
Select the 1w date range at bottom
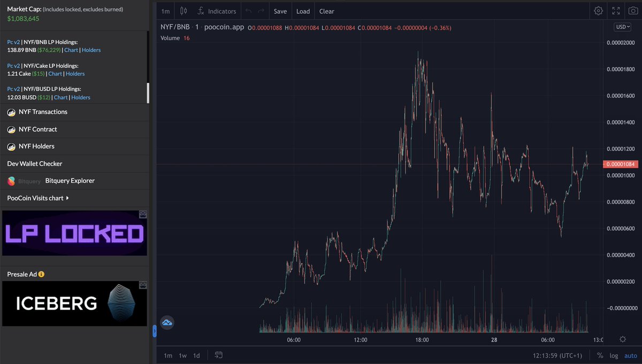click(x=182, y=355)
